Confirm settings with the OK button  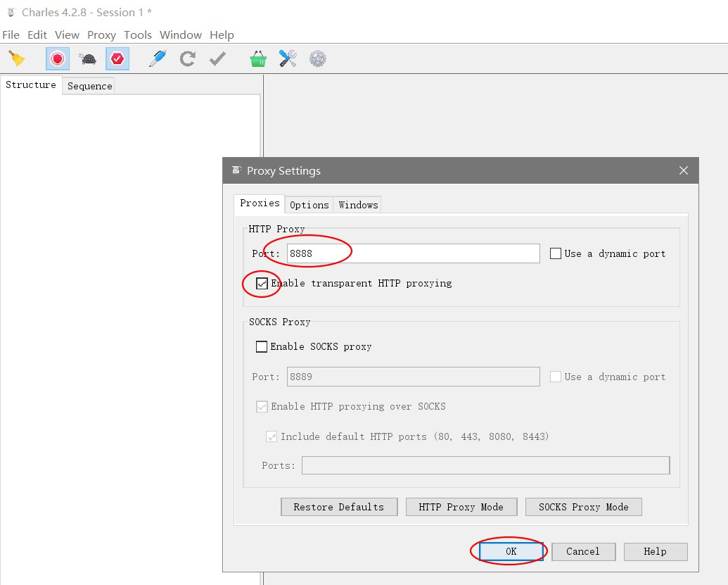click(511, 551)
